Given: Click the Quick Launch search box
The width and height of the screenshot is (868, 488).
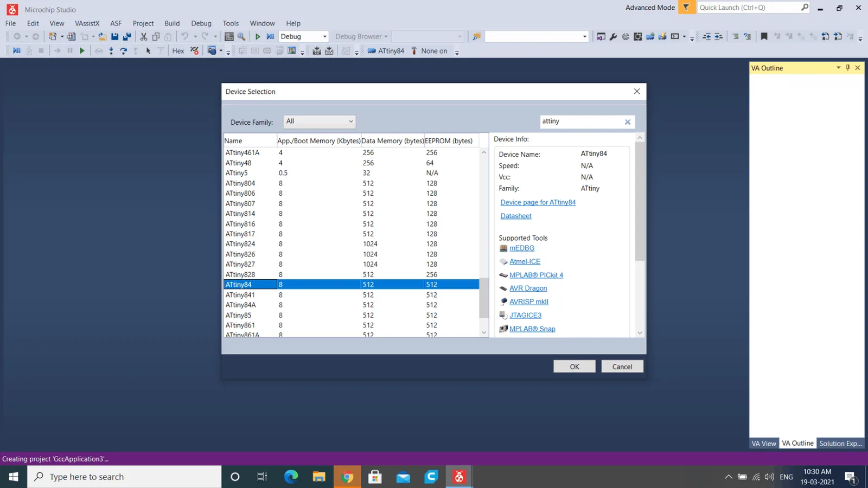Looking at the screenshot, I should 749,7.
